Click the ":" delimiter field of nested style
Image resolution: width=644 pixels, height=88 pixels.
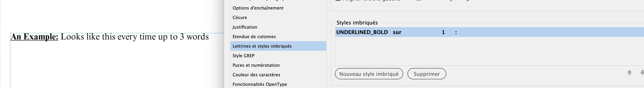456,32
